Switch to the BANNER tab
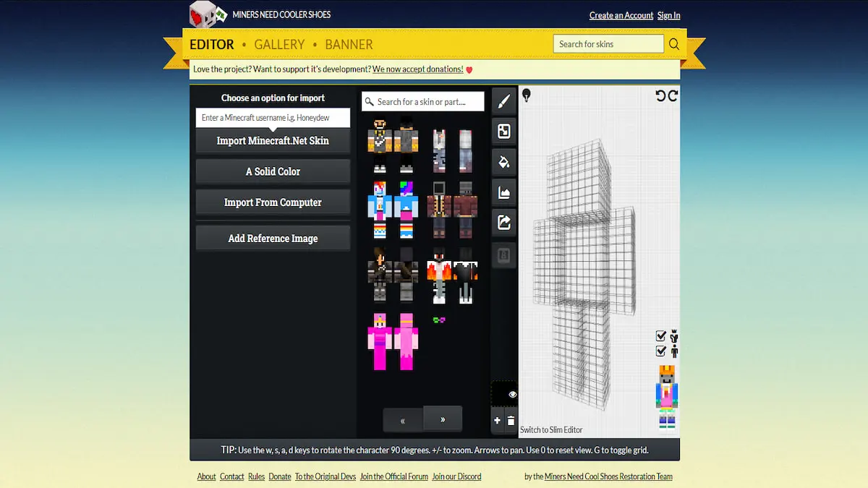 [349, 45]
